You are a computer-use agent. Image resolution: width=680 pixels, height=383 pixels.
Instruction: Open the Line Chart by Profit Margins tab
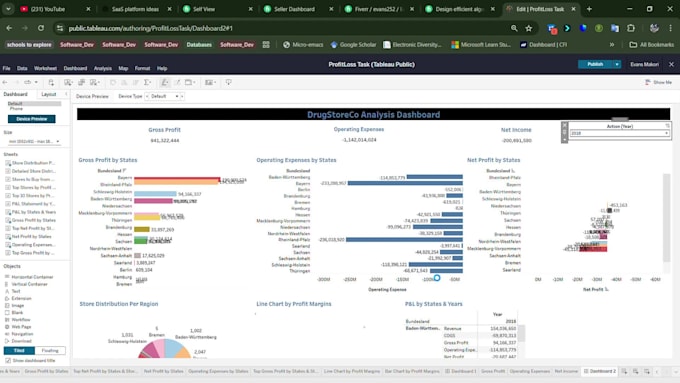352,371
